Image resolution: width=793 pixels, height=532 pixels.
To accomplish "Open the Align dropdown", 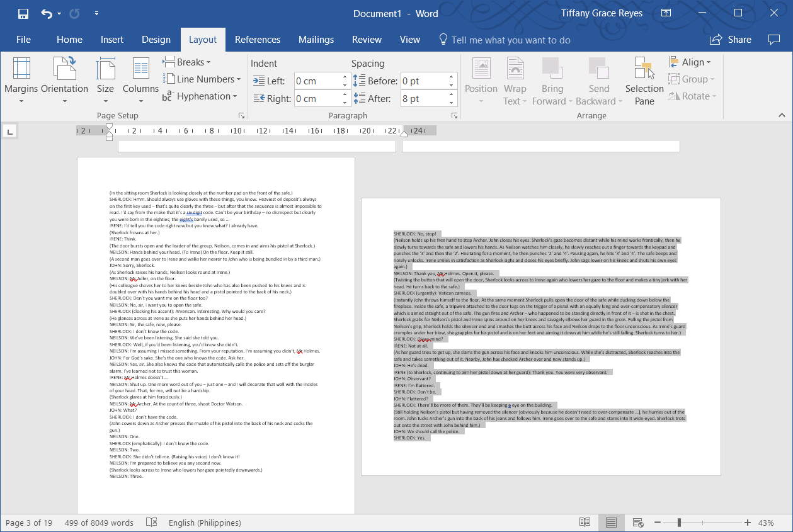I will tap(691, 62).
